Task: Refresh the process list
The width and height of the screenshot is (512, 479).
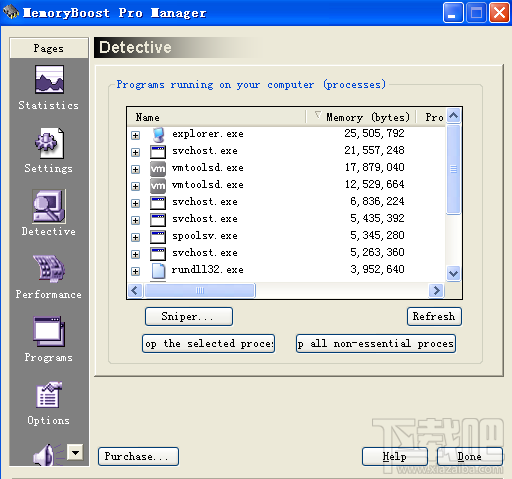Action: (434, 316)
